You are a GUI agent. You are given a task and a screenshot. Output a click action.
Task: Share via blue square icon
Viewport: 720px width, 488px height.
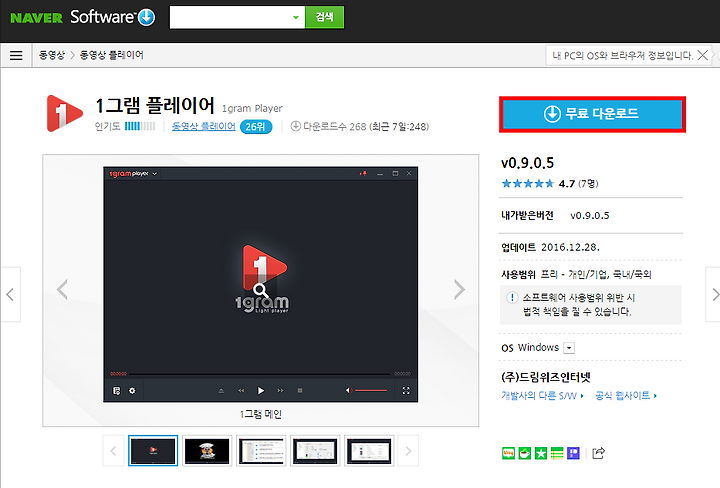point(574,454)
